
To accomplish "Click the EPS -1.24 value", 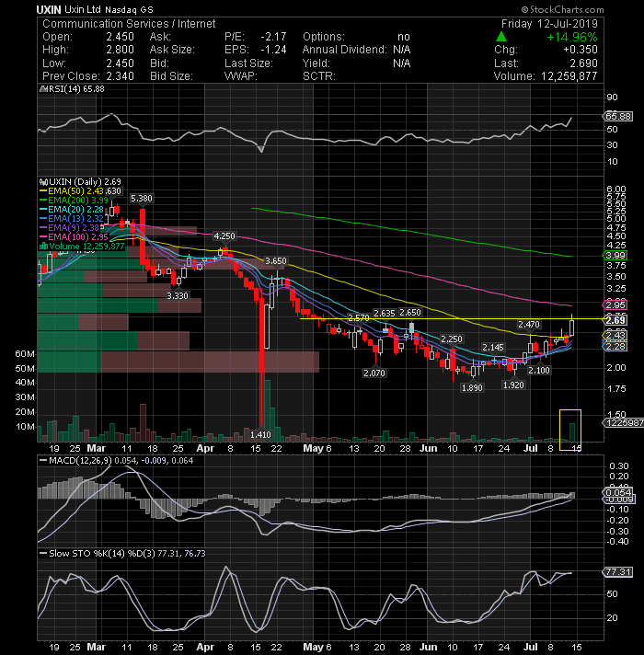I will pyautogui.click(x=273, y=50).
